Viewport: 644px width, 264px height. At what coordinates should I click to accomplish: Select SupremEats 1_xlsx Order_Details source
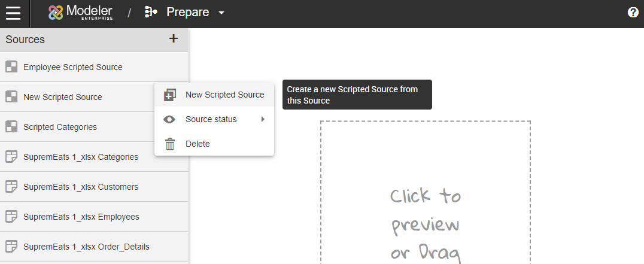tap(86, 247)
